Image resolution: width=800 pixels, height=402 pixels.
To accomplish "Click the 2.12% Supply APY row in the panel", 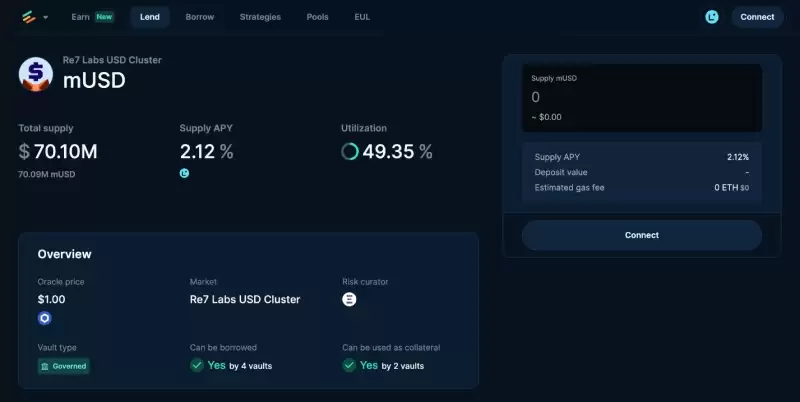I will [642, 157].
